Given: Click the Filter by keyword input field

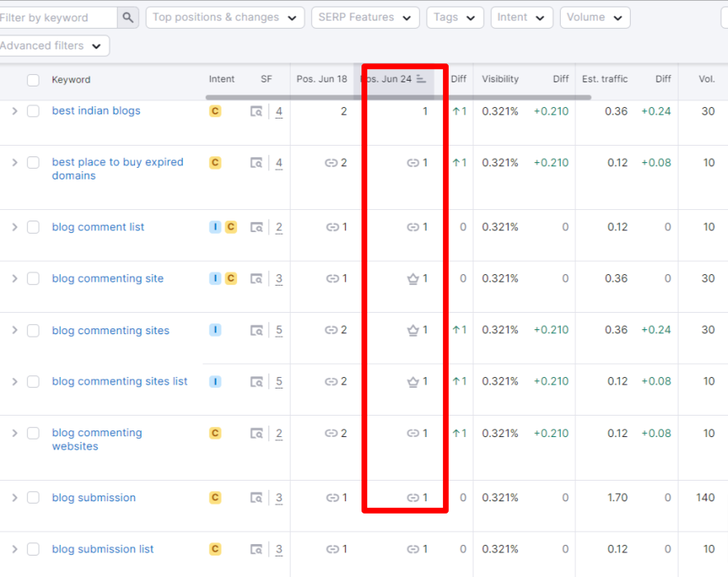Looking at the screenshot, I should [58, 17].
